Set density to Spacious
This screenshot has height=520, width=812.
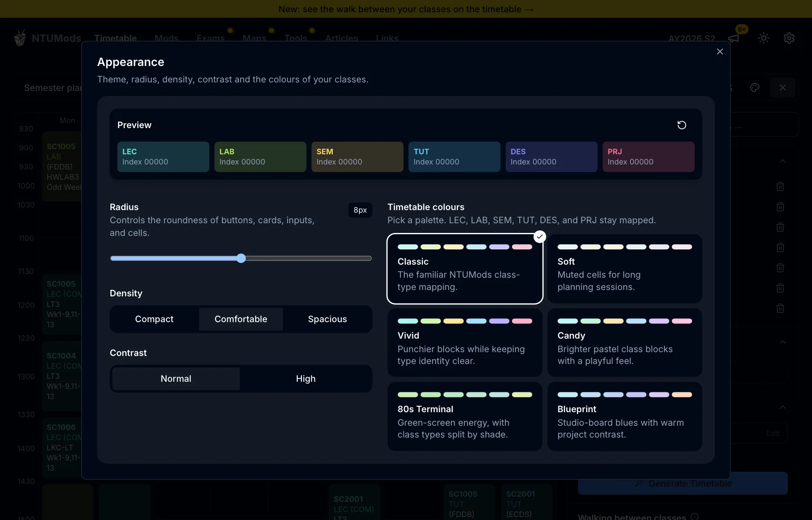pos(327,319)
